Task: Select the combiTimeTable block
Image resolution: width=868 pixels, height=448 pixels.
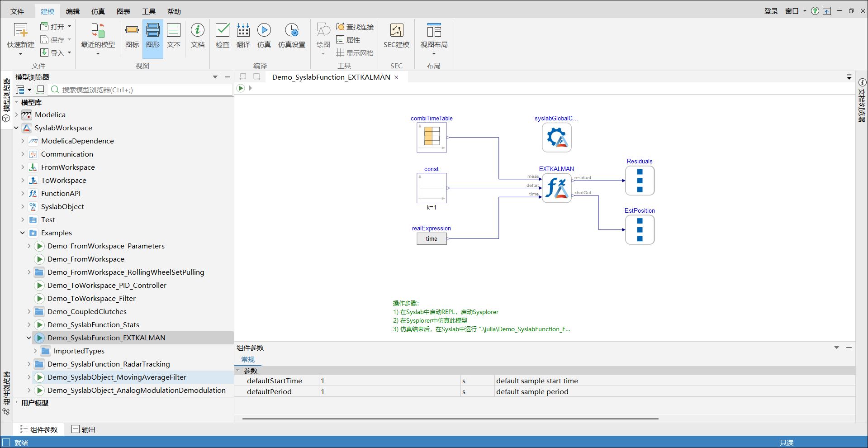Action: tap(432, 138)
